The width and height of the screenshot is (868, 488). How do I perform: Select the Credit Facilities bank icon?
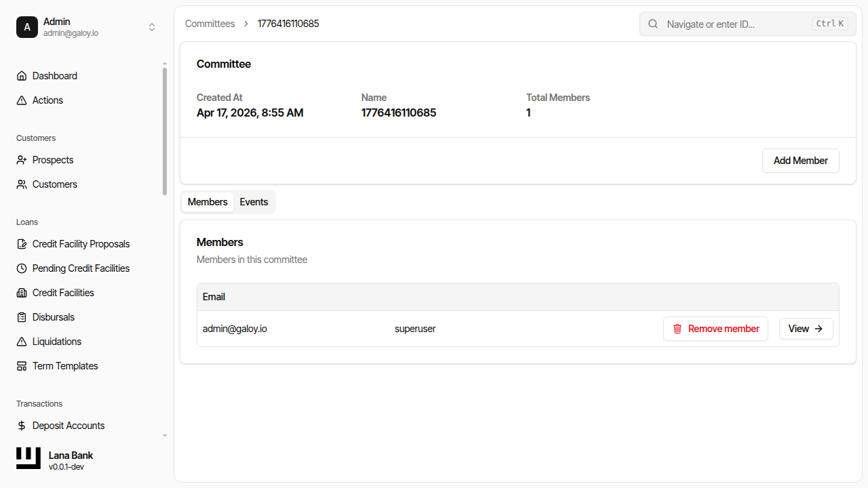[21, 292]
